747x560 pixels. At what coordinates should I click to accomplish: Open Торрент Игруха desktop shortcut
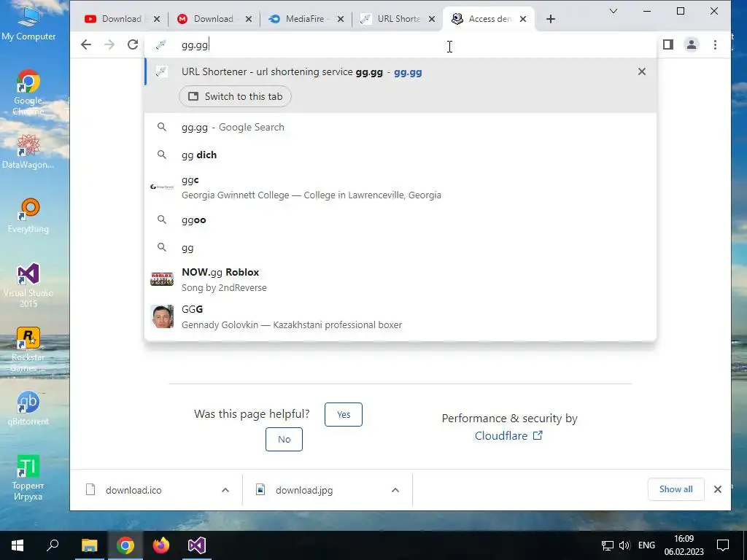click(x=28, y=478)
